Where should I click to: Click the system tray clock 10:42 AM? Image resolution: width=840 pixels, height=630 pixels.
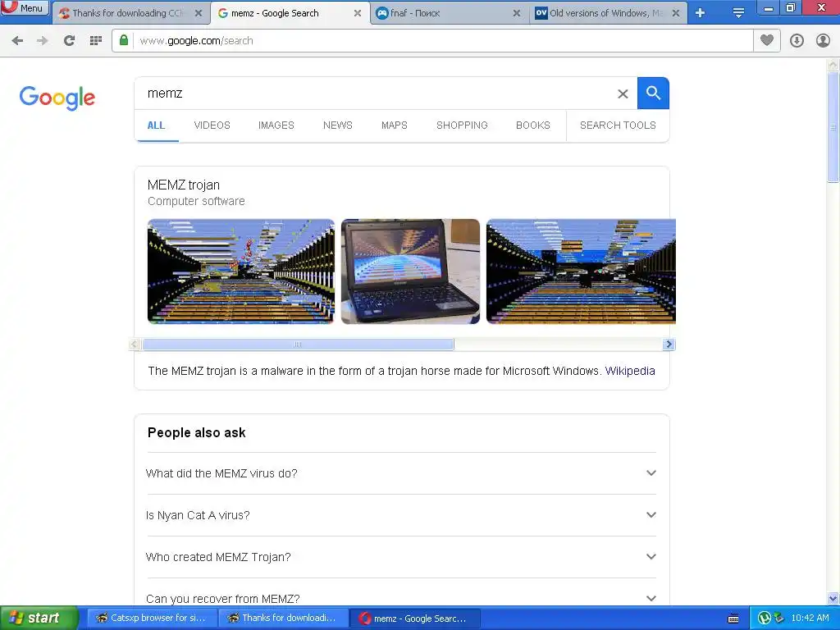pos(810,619)
